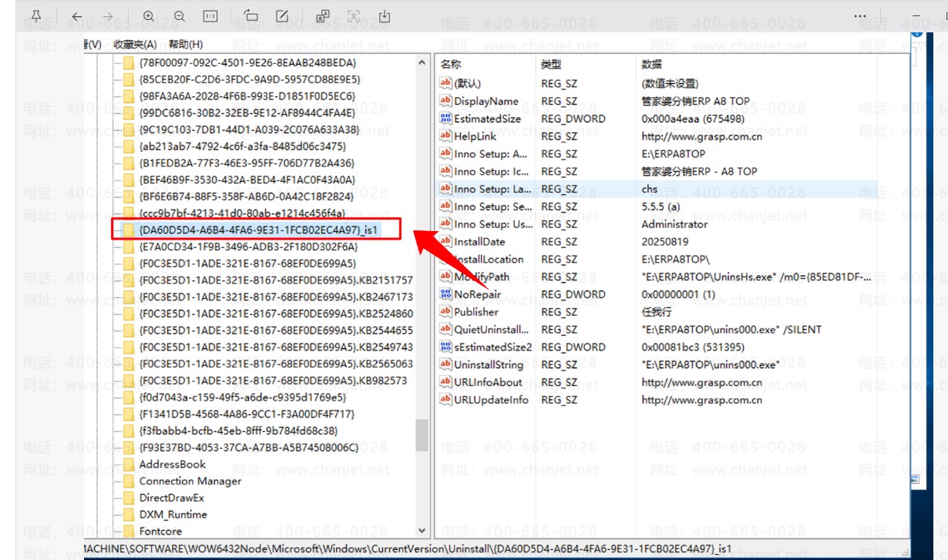The height and width of the screenshot is (560, 948).
Task: Click the data cell 20250819
Action: coord(664,242)
